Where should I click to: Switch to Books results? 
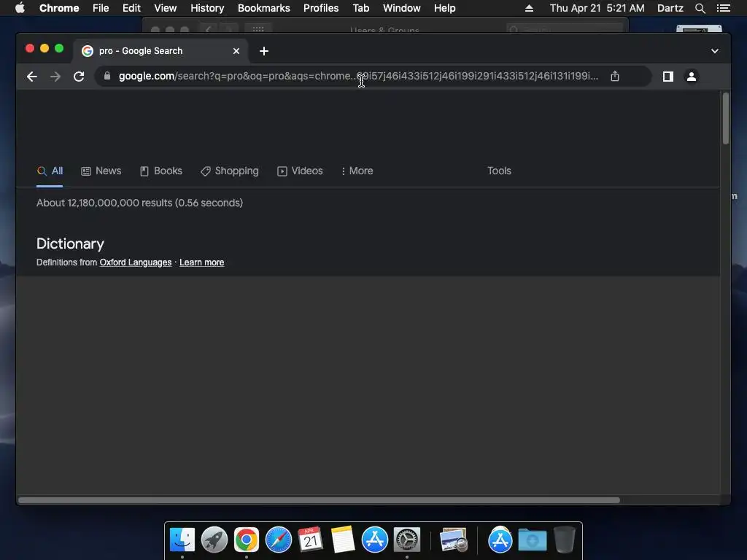click(160, 171)
